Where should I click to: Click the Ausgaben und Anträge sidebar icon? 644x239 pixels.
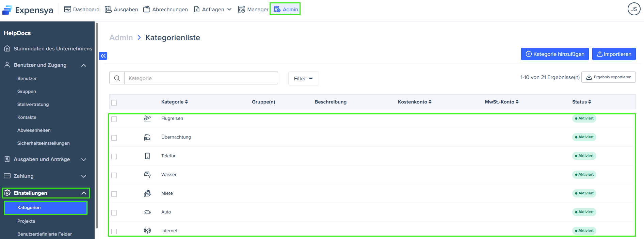coord(7,159)
